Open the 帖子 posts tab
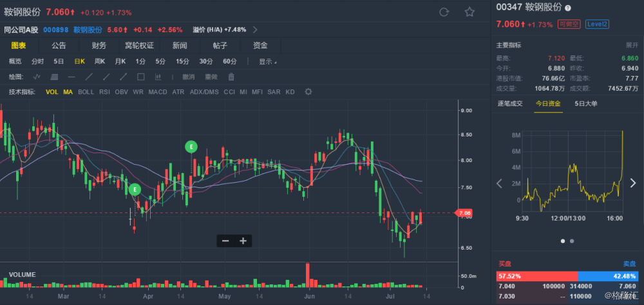 coord(220,46)
